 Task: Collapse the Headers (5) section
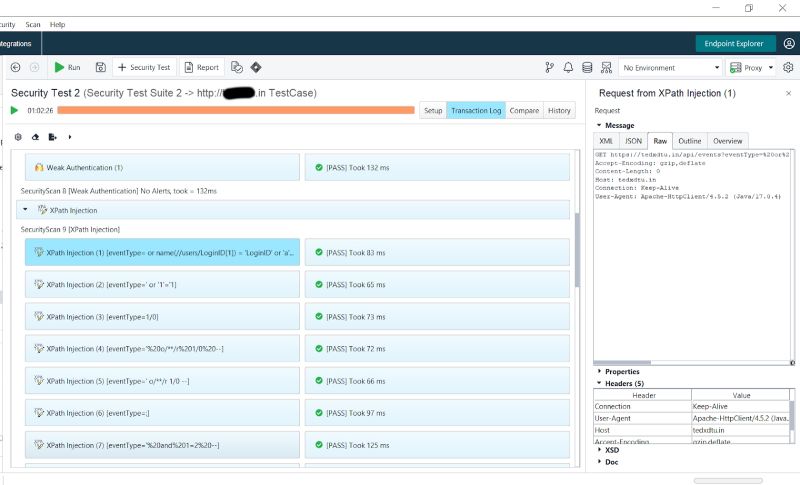pyautogui.click(x=599, y=383)
